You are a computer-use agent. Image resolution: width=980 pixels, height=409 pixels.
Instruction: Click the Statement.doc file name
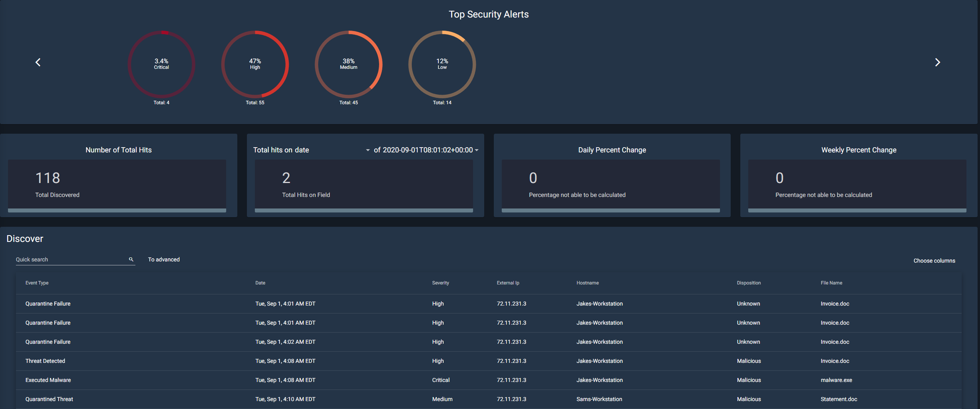click(x=839, y=399)
